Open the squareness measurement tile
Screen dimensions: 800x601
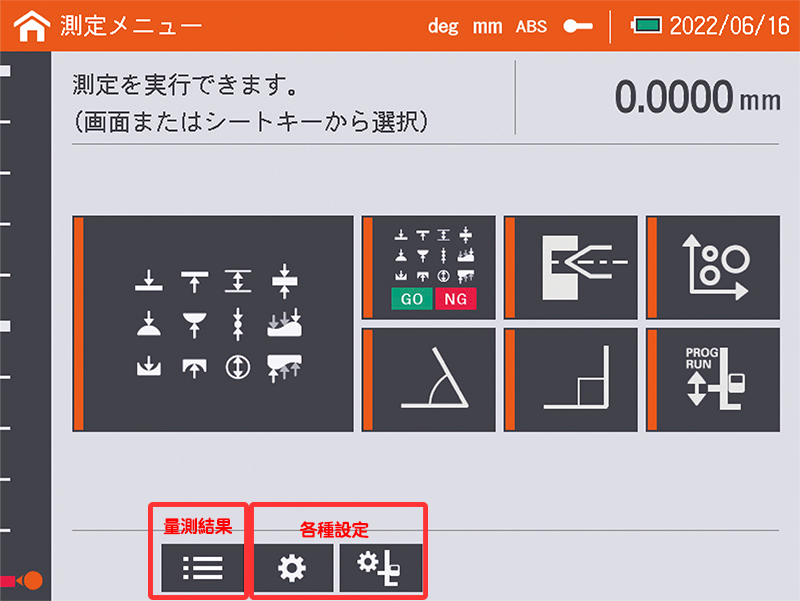pos(571,380)
